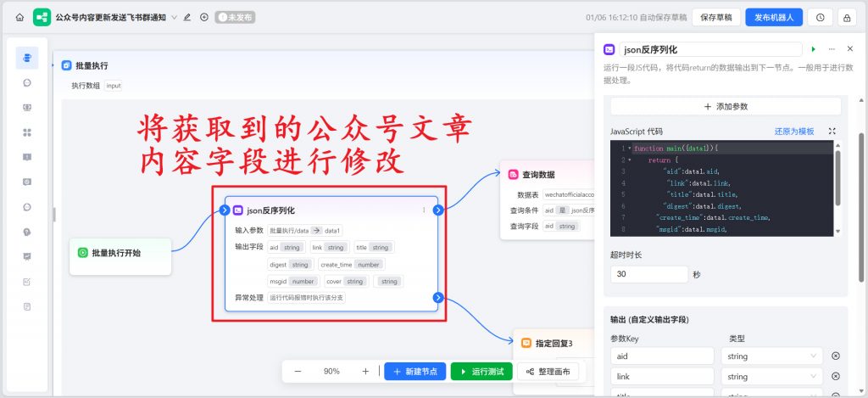This screenshot has width=868, height=398.
Task: Delete the aid output parameter row
Action: (836, 356)
